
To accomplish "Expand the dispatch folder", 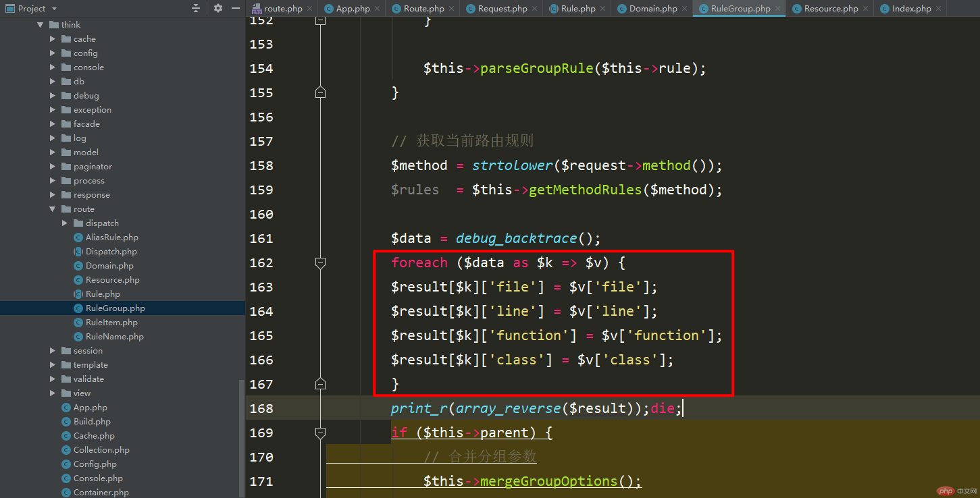I will pos(65,223).
